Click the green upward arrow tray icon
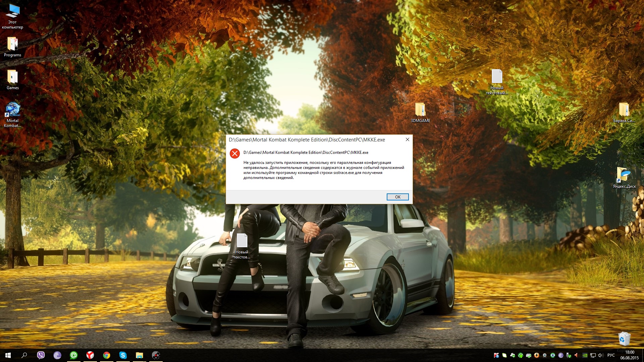The height and width of the screenshot is (362, 644). (521, 355)
